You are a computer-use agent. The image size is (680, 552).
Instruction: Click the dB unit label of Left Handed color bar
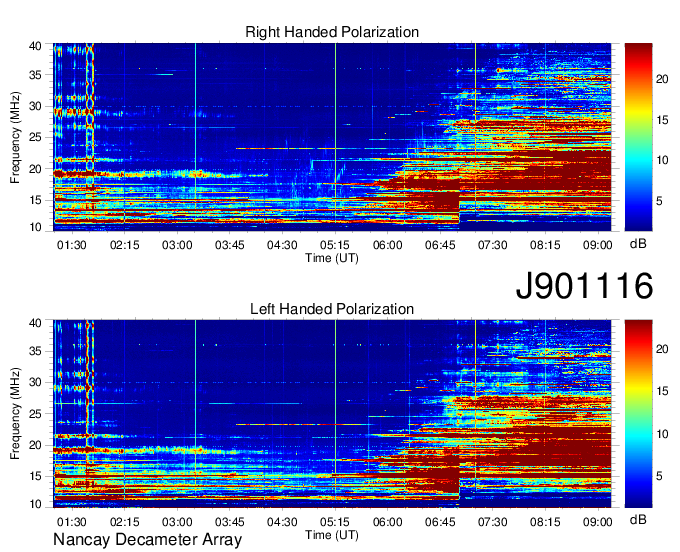638,519
